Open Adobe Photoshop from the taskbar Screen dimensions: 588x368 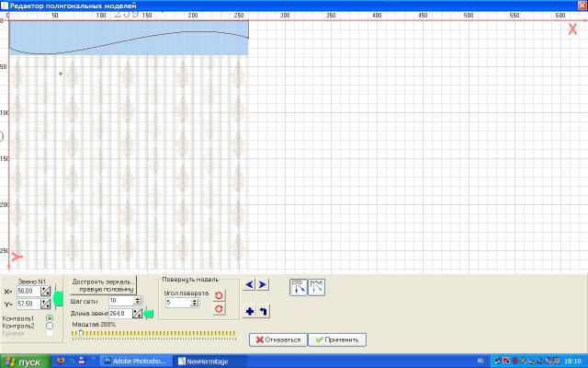[x=136, y=361]
